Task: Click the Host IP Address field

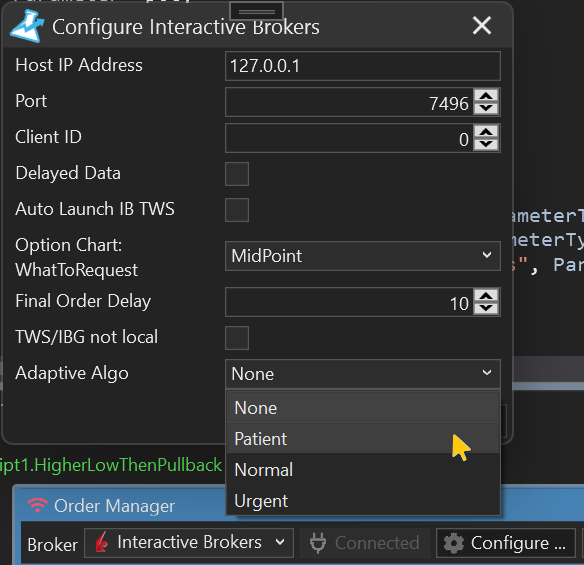Action: pos(363,66)
